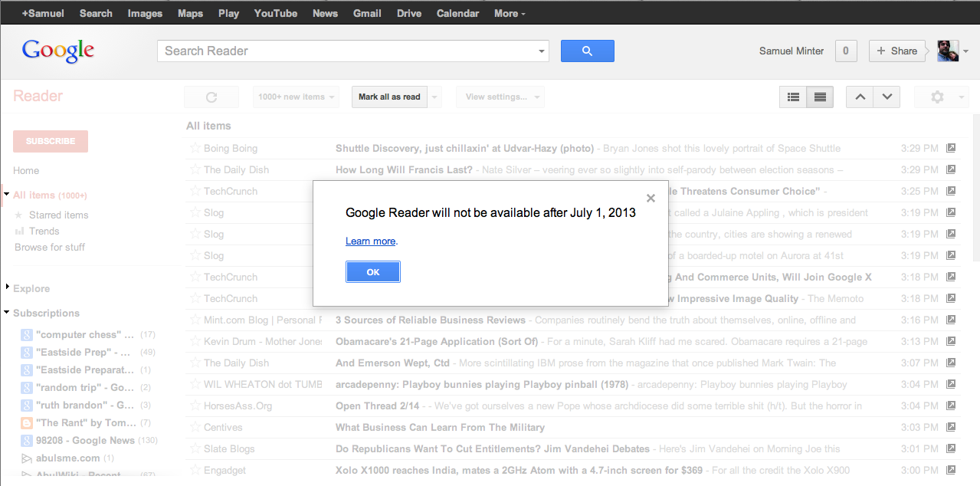The width and height of the screenshot is (980, 486).
Task: Click feed icon beside abulsme.com
Action: tap(26, 458)
